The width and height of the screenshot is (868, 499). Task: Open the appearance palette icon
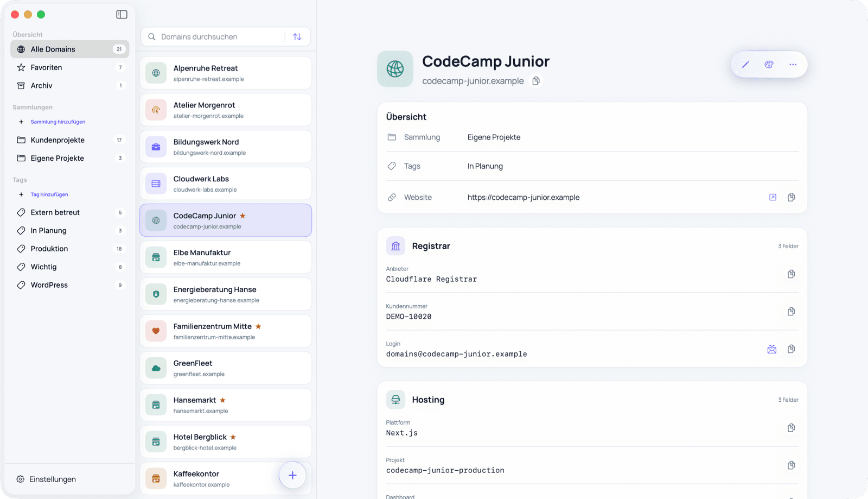pyautogui.click(x=769, y=65)
